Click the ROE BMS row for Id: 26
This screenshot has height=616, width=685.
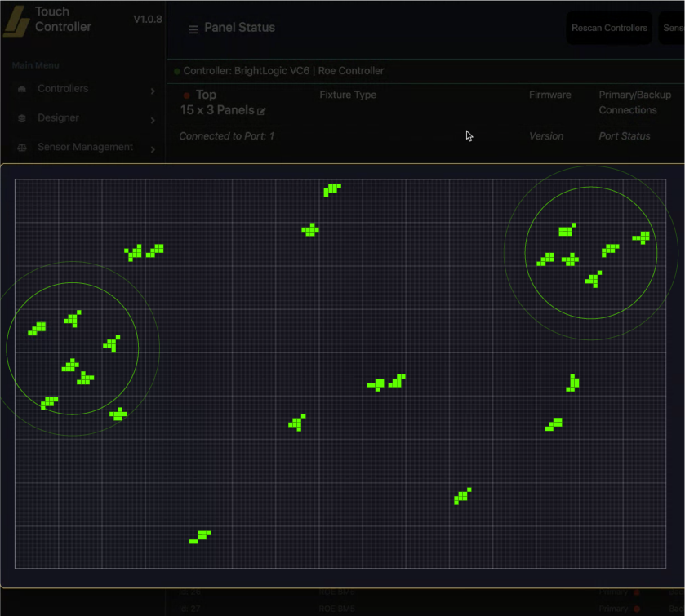[x=335, y=591]
